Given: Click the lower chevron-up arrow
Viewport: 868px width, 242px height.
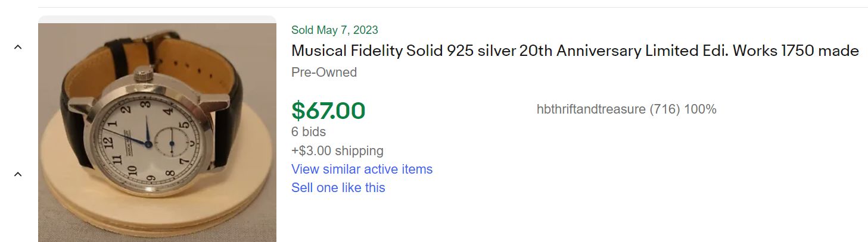Looking at the screenshot, I should point(18,174).
